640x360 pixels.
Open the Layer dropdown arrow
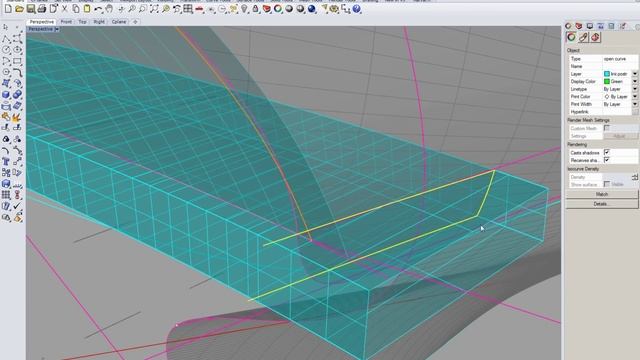click(x=635, y=74)
